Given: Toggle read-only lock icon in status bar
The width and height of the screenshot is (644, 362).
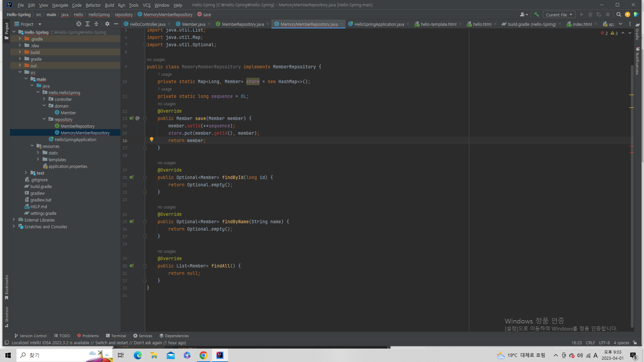Looking at the screenshot, I should pos(635,343).
